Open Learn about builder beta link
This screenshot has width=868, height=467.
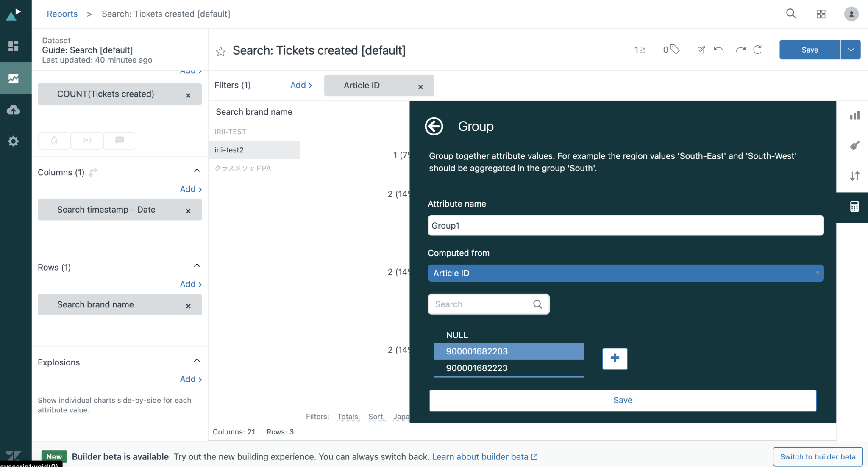click(x=485, y=456)
